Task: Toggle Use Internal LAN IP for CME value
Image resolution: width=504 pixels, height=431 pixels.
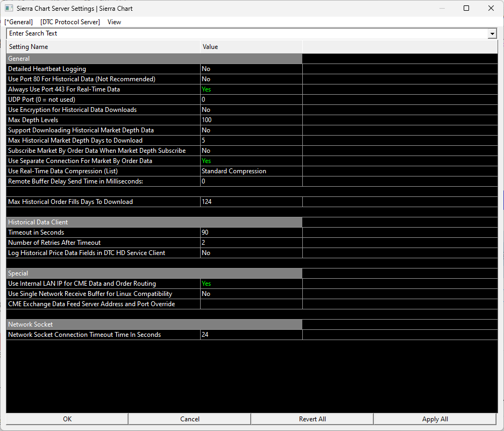Action: (251, 284)
